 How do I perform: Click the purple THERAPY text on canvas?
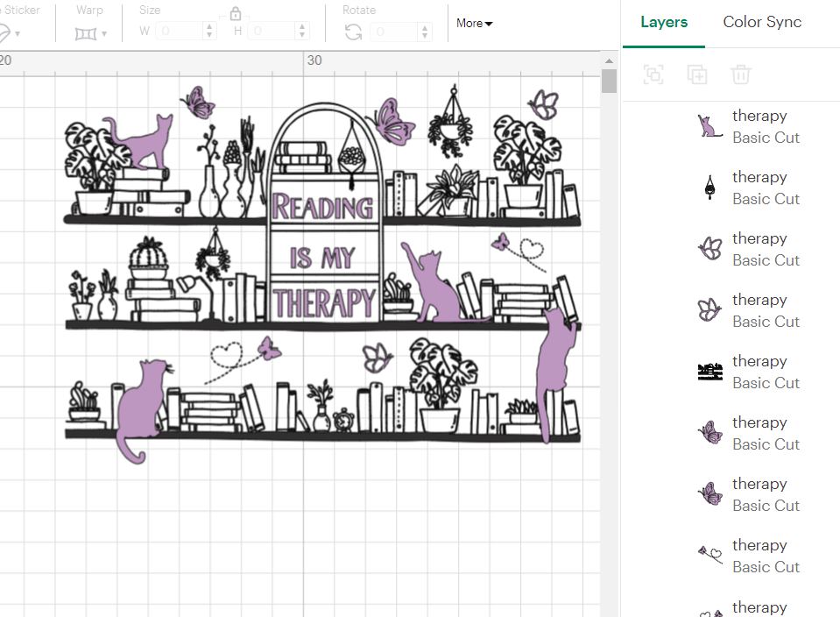(323, 303)
